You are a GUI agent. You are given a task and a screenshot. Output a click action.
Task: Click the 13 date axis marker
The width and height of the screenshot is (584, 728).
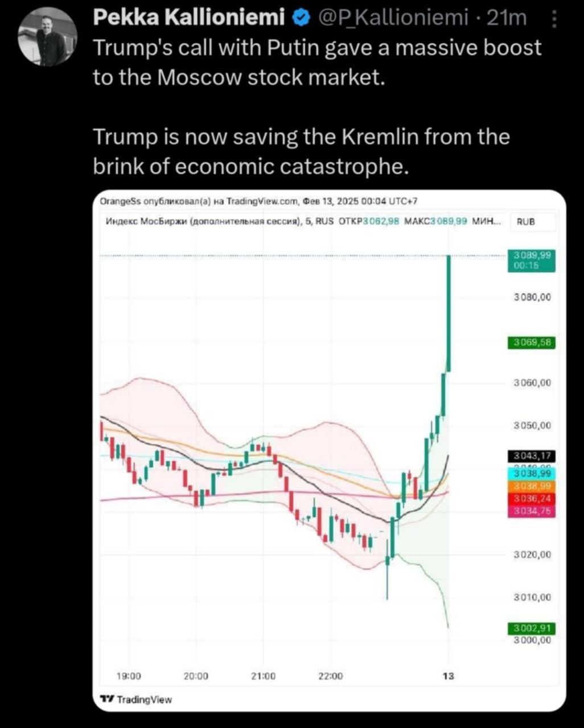(x=449, y=676)
